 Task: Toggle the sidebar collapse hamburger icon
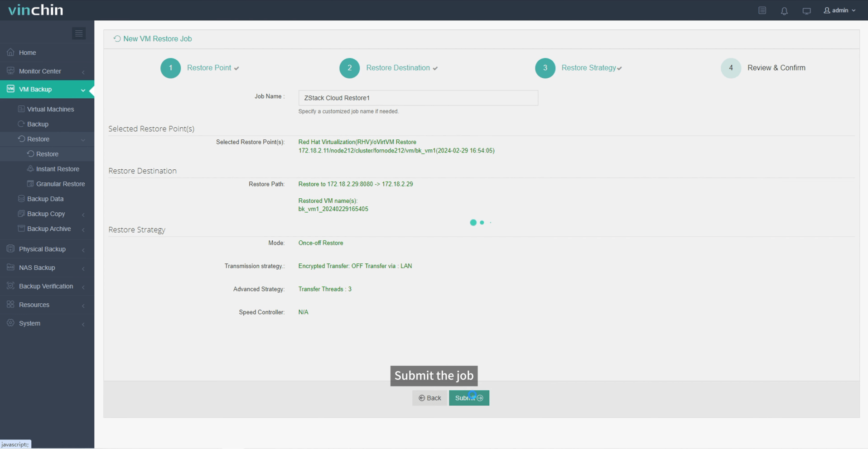pos(79,33)
